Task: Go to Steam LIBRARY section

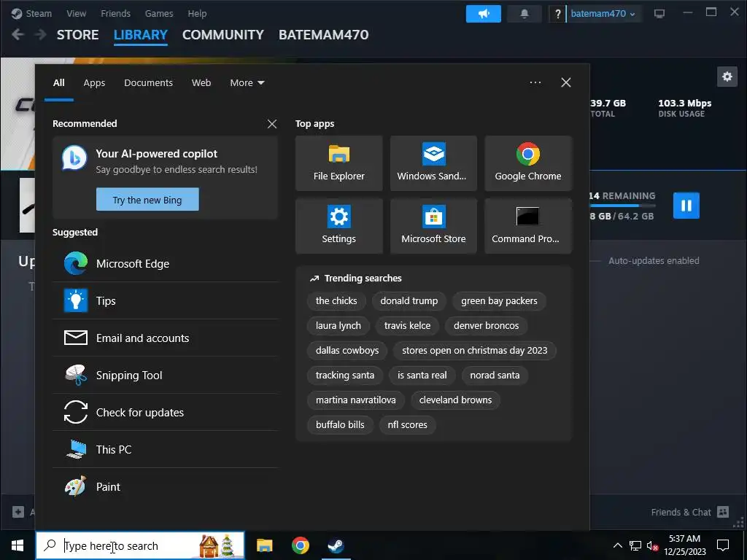Action: (x=141, y=35)
